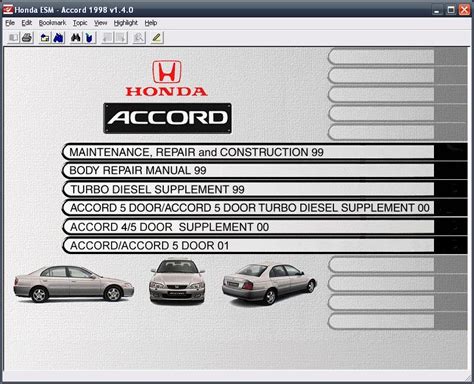Click the printer icon to print
This screenshot has height=384, width=474.
coord(27,38)
